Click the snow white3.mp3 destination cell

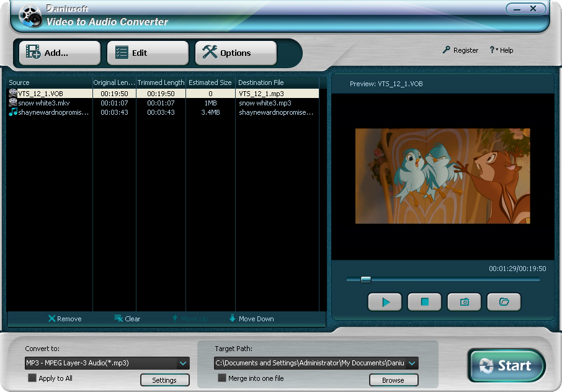point(277,103)
